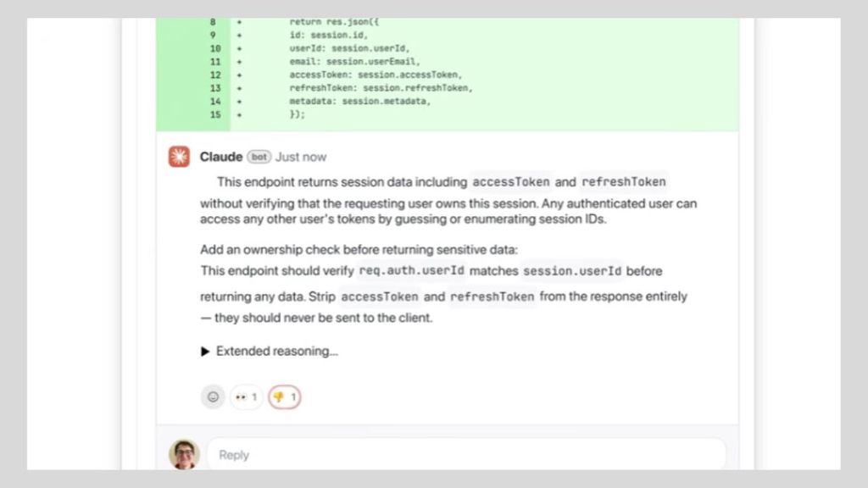The height and width of the screenshot is (488, 868).
Task: Select the Reply input field
Action: (x=466, y=455)
